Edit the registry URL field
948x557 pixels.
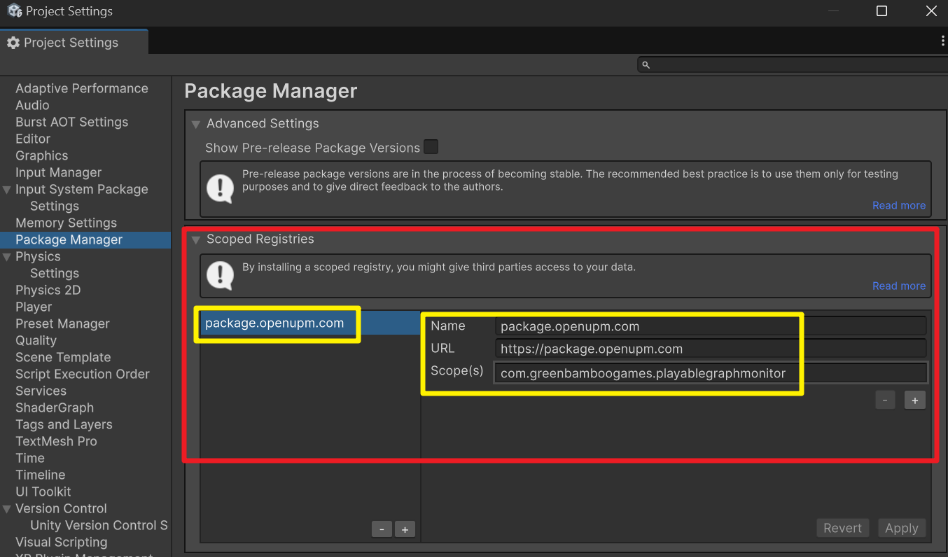(710, 349)
